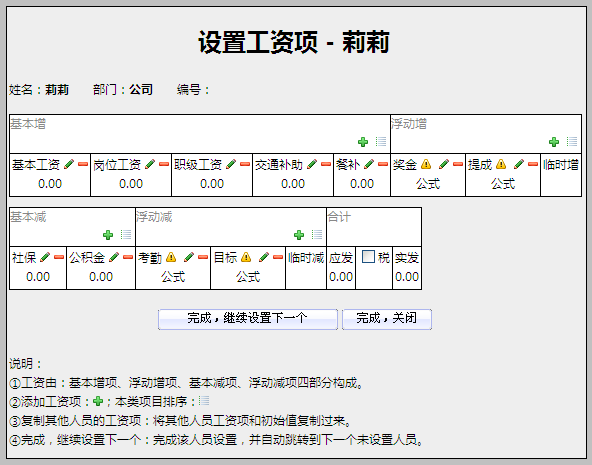Edit 基本工资 with the pencil icon
The width and height of the screenshot is (592, 465).
tap(69, 164)
